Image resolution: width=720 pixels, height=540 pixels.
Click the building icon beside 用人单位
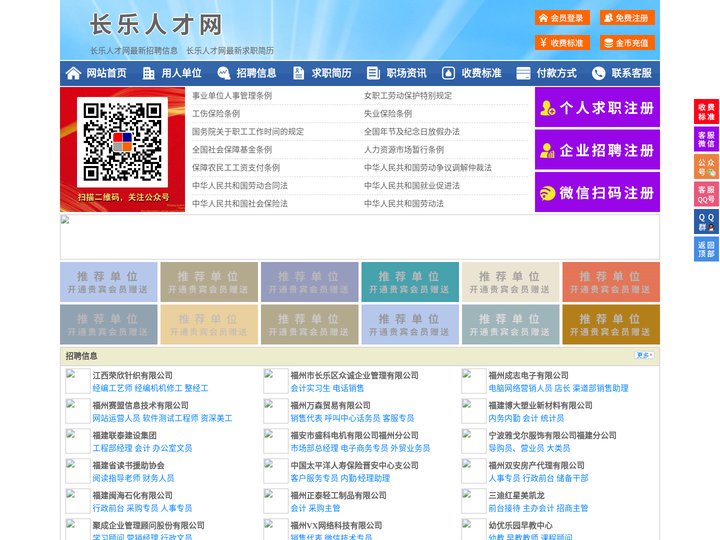(148, 73)
